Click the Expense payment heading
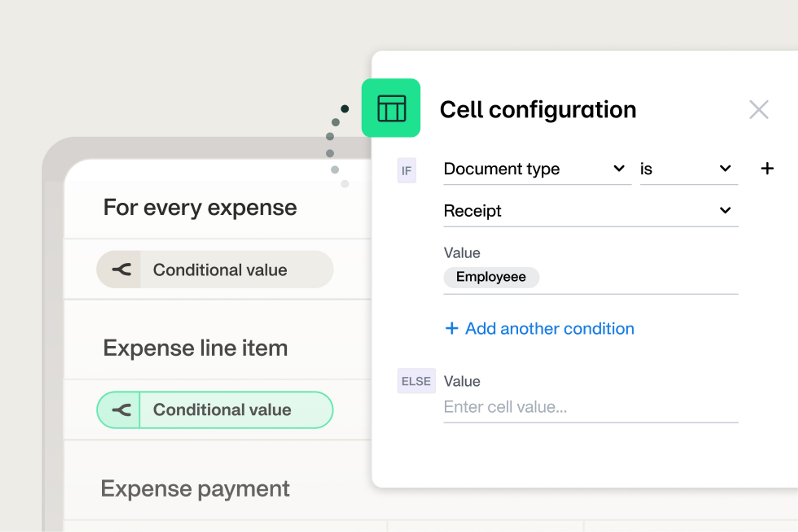 pos(195,489)
